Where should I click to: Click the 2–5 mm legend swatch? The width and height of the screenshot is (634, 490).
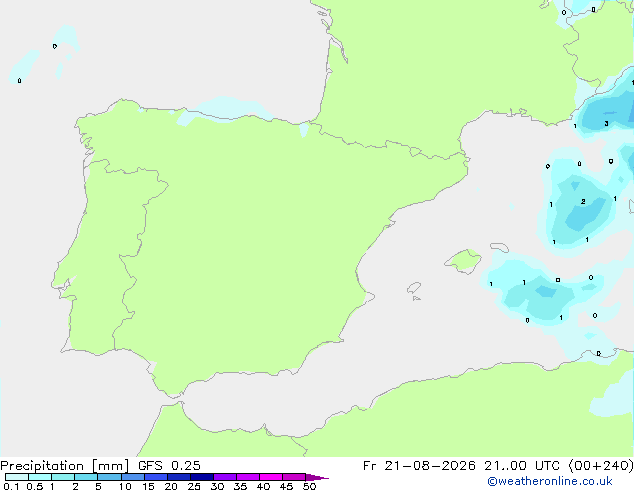click(86, 477)
